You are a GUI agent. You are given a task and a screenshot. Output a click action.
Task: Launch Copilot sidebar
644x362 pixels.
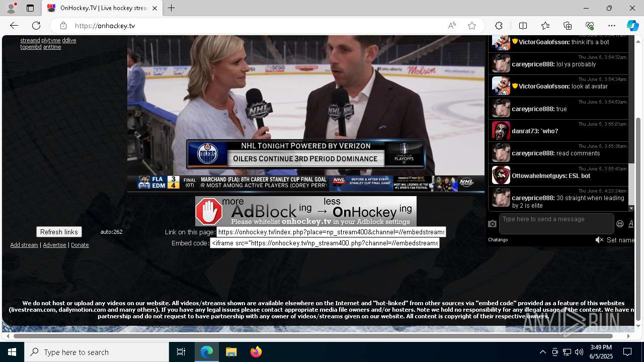[632, 26]
